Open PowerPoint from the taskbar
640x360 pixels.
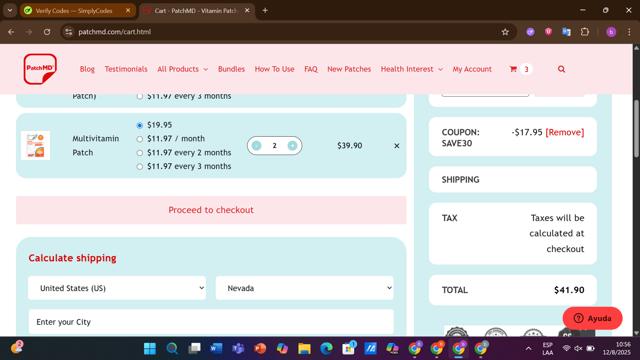pyautogui.click(x=260, y=348)
